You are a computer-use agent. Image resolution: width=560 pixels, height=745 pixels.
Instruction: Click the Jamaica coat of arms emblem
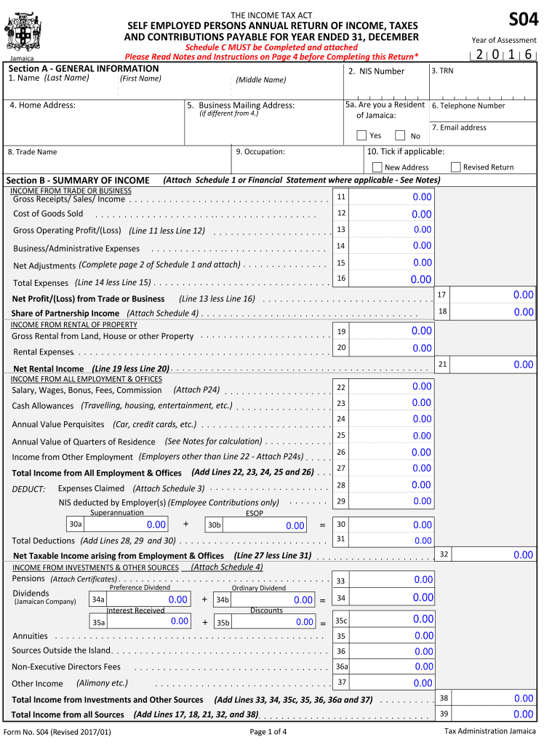[x=28, y=32]
